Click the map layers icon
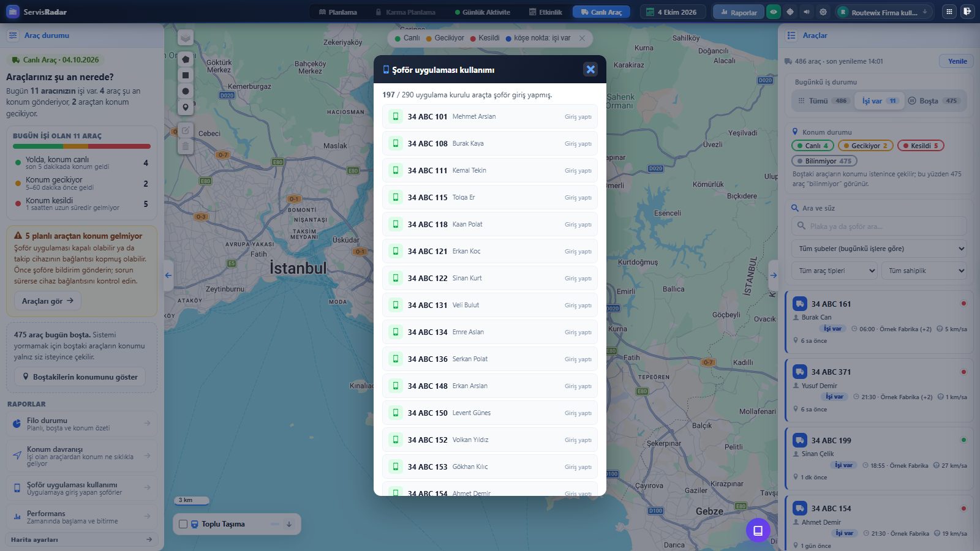980x551 pixels. (186, 38)
